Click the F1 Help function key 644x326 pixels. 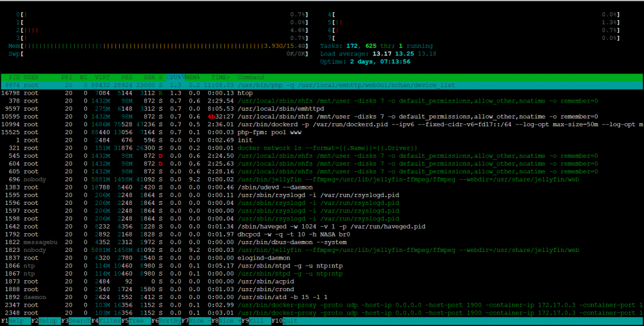[15, 321]
